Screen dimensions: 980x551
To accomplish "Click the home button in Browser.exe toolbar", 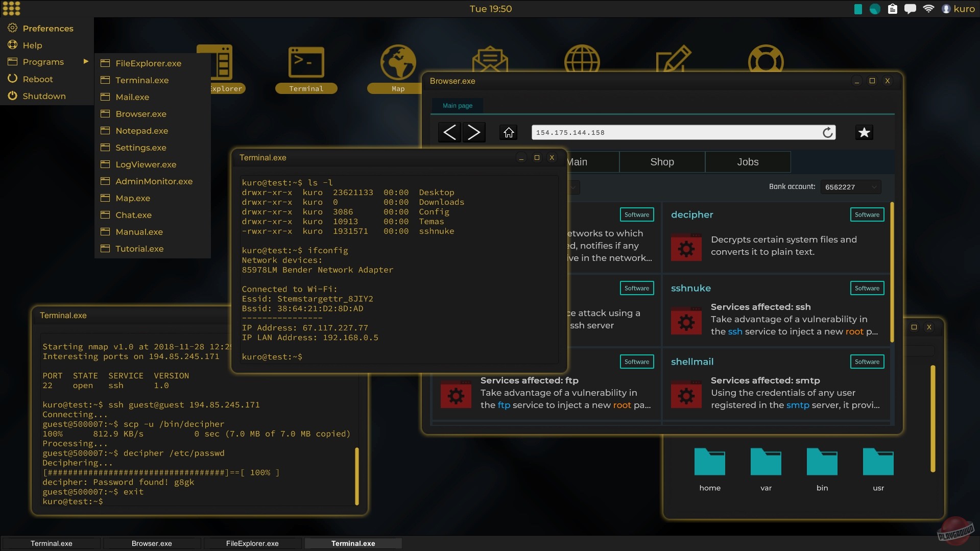I will (508, 132).
